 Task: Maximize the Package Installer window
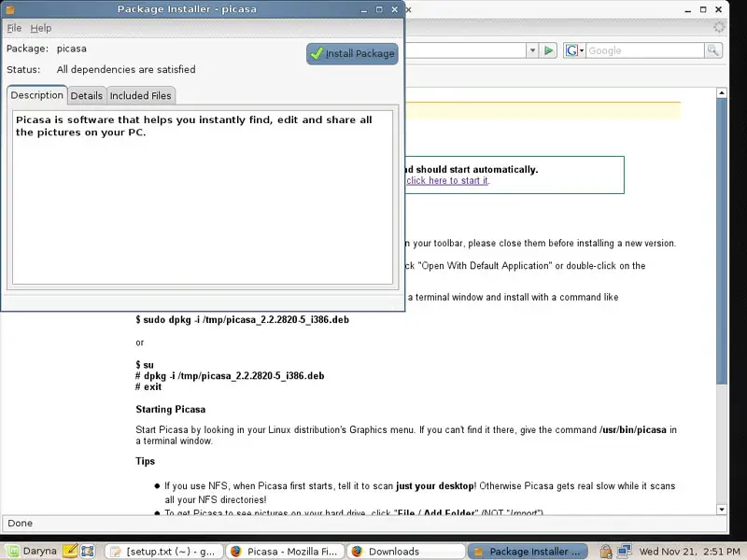point(379,9)
